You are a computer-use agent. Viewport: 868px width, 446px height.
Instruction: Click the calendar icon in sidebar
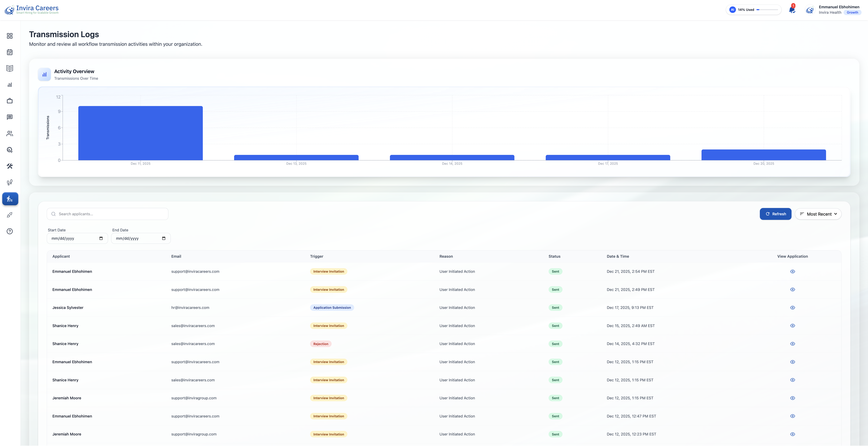pos(10,52)
